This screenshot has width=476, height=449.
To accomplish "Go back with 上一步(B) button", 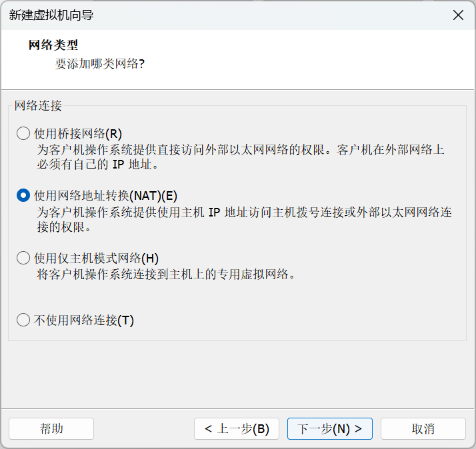I will tap(237, 428).
